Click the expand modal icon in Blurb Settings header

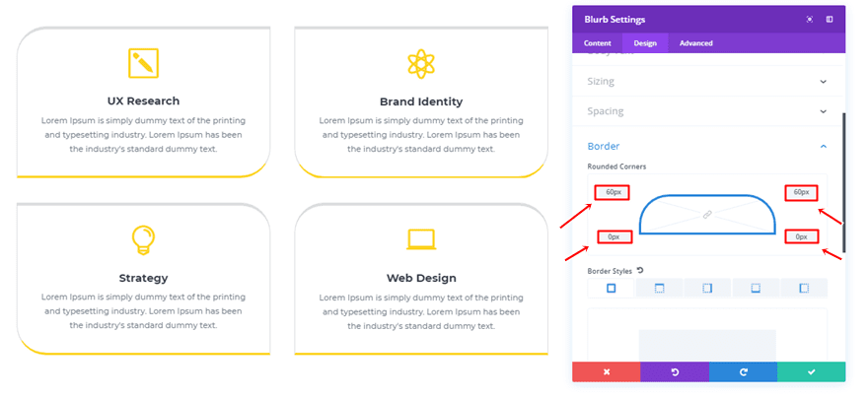(x=810, y=20)
